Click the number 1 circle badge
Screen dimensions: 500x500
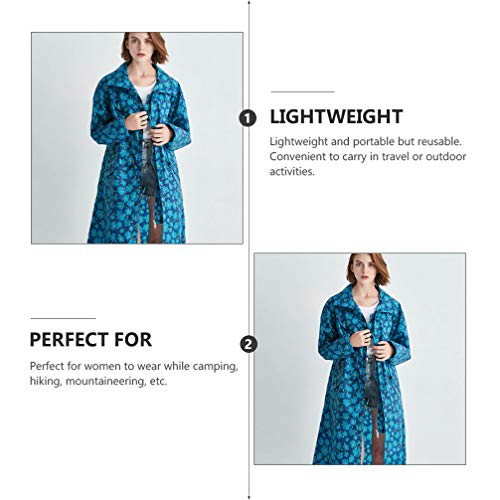tap(248, 118)
